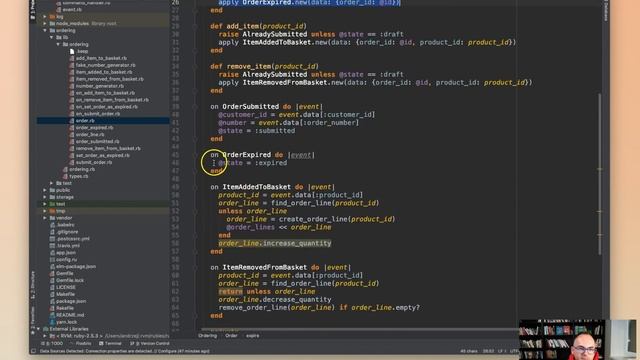
Task: Select 'Ordering' in the breadcrumb bar
Action: point(208,336)
